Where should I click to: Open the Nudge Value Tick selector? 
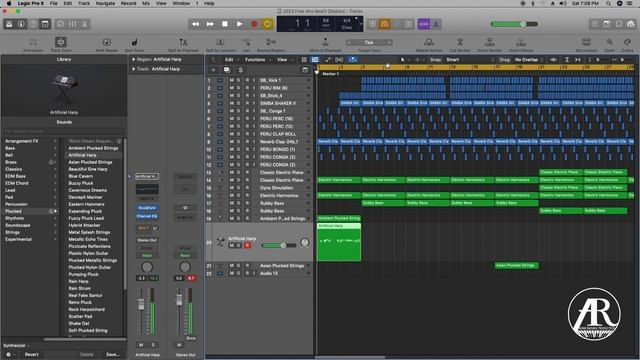(369, 42)
